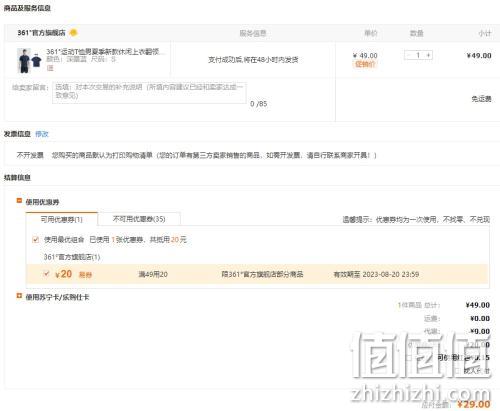Uncheck the ¥20 coupon checkbox
Image resolution: width=500 pixels, height=411 pixels.
46,274
